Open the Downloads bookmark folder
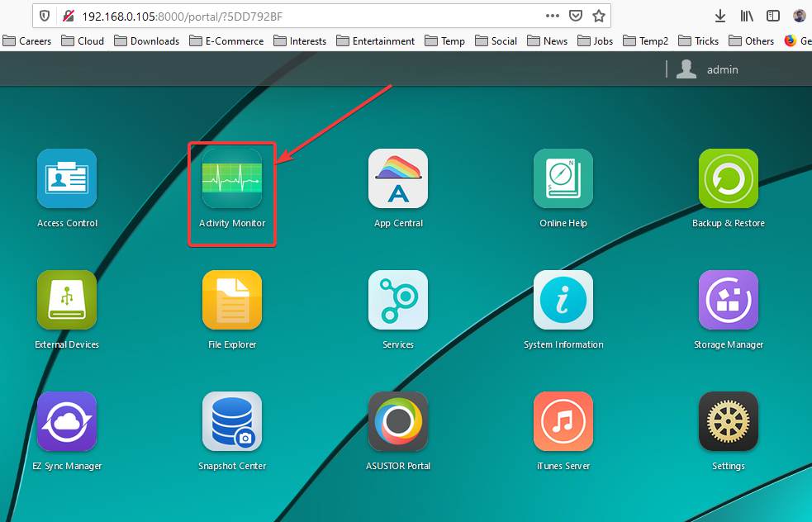 pos(146,41)
